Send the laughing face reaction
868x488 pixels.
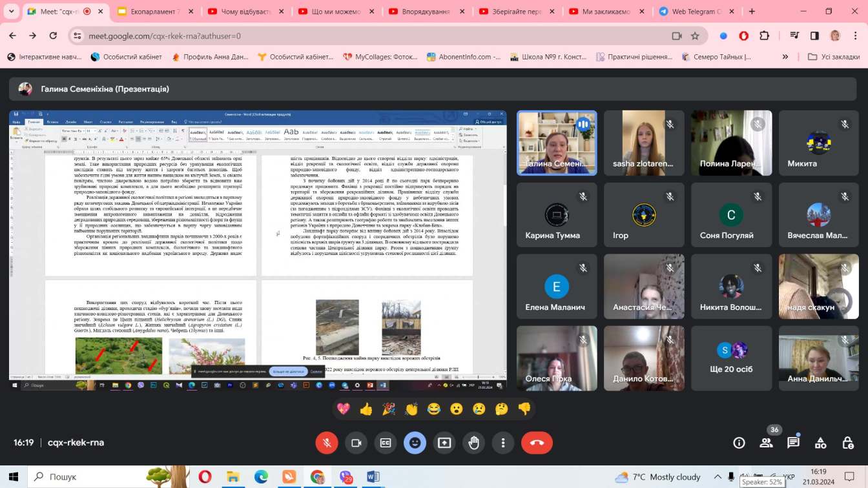[434, 409]
